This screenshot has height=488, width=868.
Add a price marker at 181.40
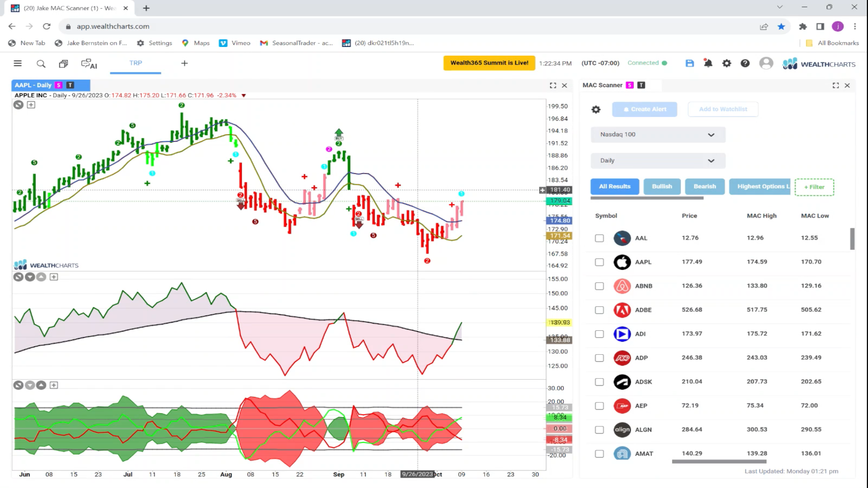542,190
